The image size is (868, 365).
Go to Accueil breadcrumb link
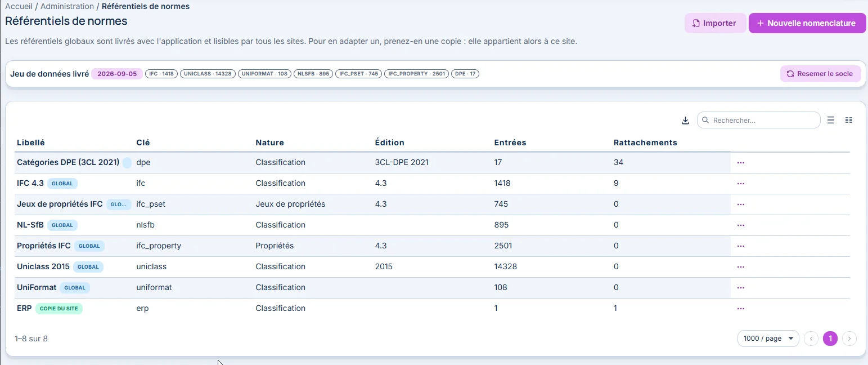coord(19,6)
